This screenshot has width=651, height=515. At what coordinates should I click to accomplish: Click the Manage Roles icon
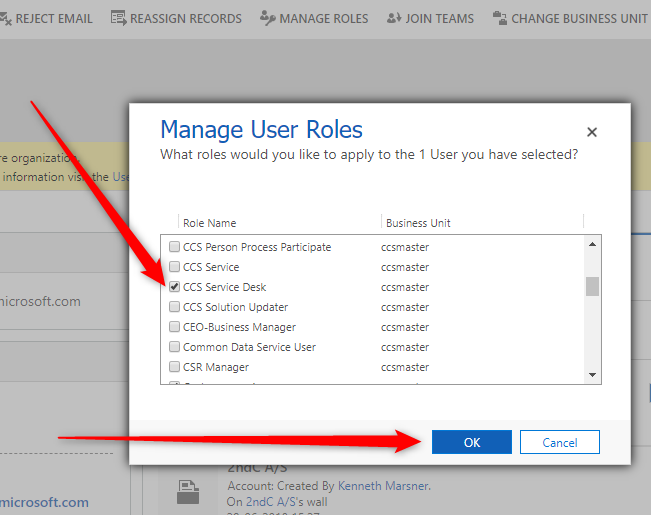pos(267,18)
